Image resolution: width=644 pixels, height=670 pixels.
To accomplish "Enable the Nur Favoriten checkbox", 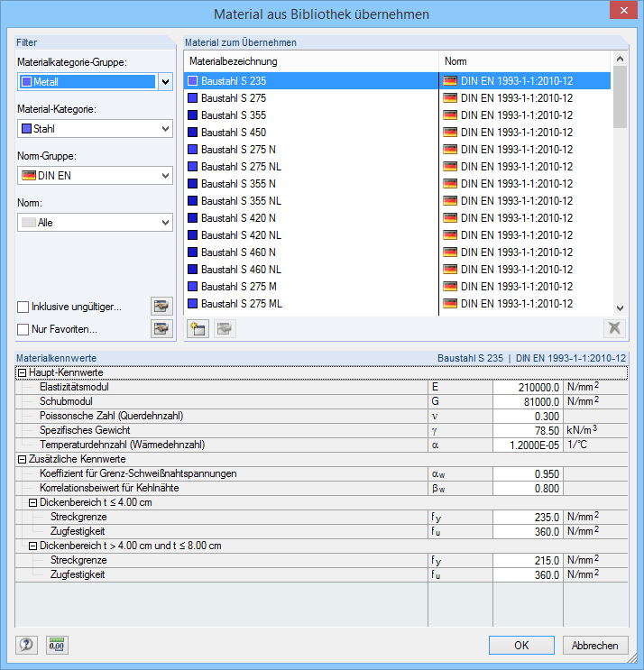I will coord(23,329).
